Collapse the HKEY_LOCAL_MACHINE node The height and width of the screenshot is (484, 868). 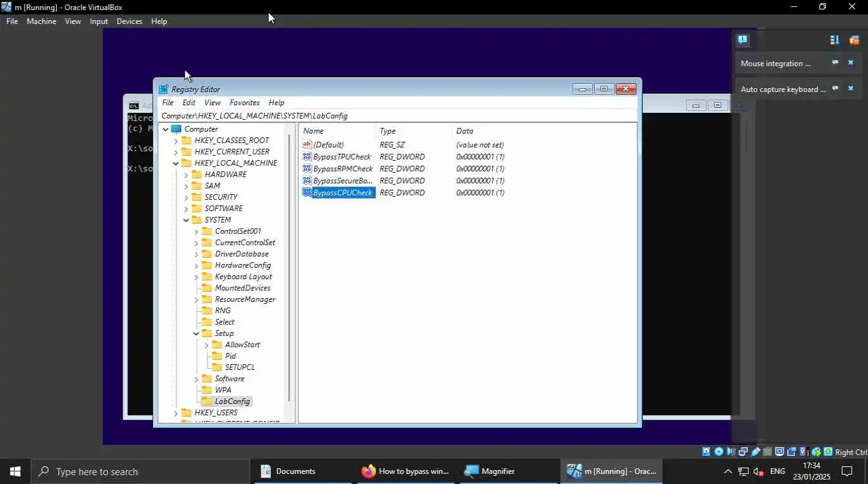coord(176,163)
